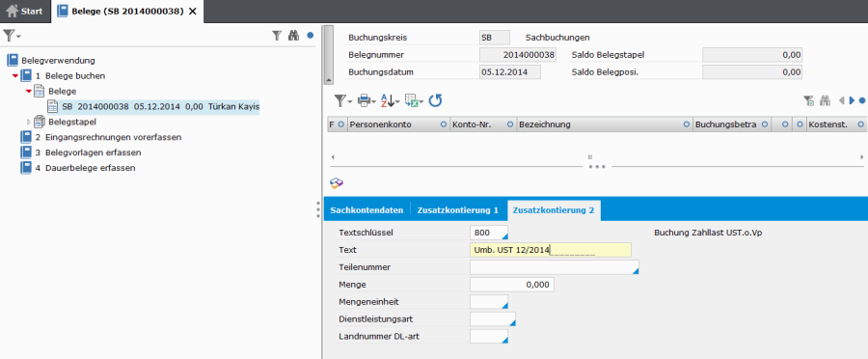Screen dimensions: 868x359
Task: Switch to the Zusatzkontierung 1 tab
Action: [x=458, y=210]
